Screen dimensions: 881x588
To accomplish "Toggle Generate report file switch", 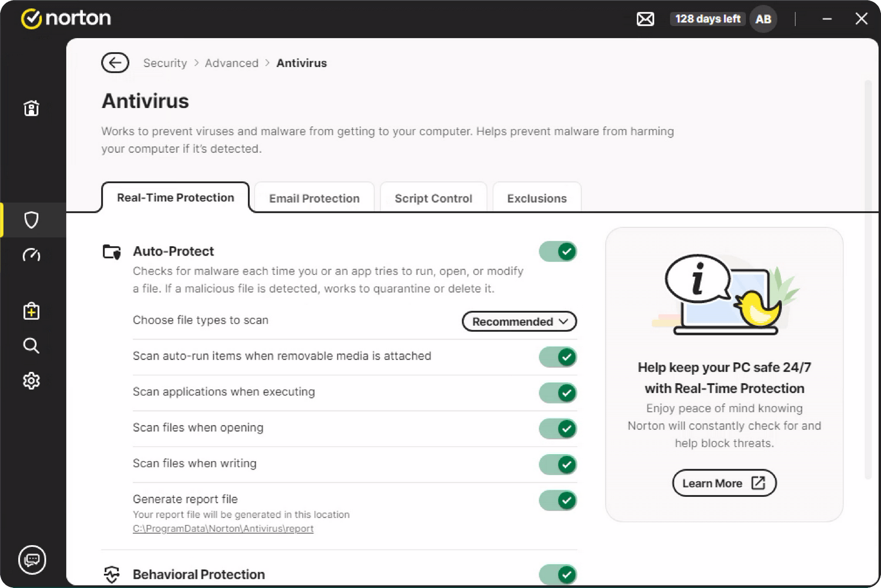I will tap(558, 500).
